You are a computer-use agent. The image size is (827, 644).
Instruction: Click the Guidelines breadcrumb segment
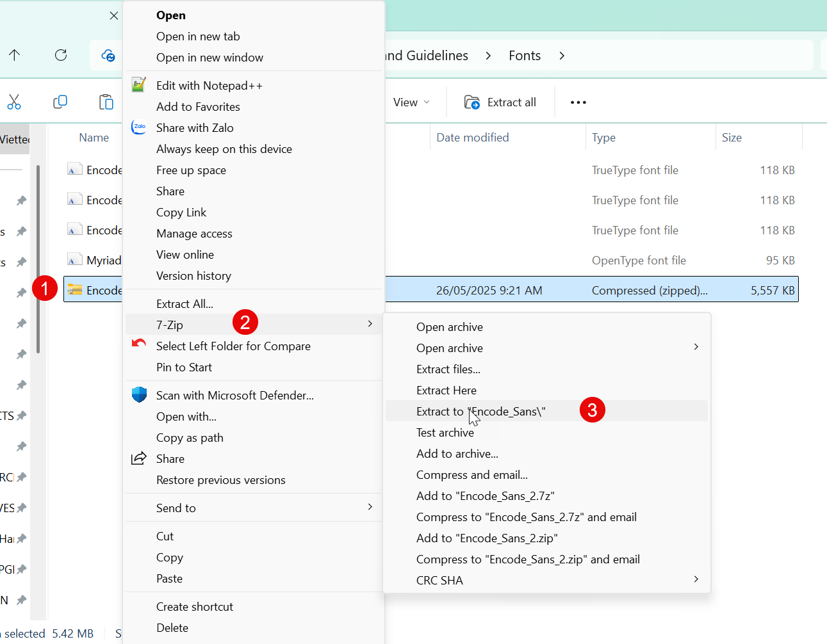point(427,56)
